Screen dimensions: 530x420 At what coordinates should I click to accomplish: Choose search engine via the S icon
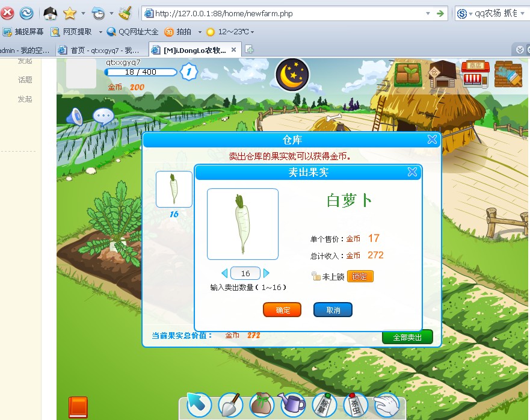tap(462, 14)
